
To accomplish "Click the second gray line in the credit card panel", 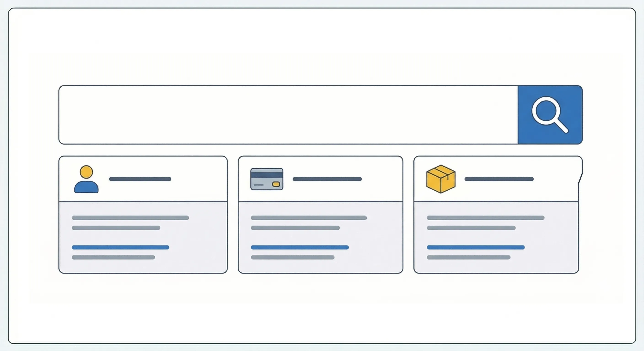I will pos(295,228).
